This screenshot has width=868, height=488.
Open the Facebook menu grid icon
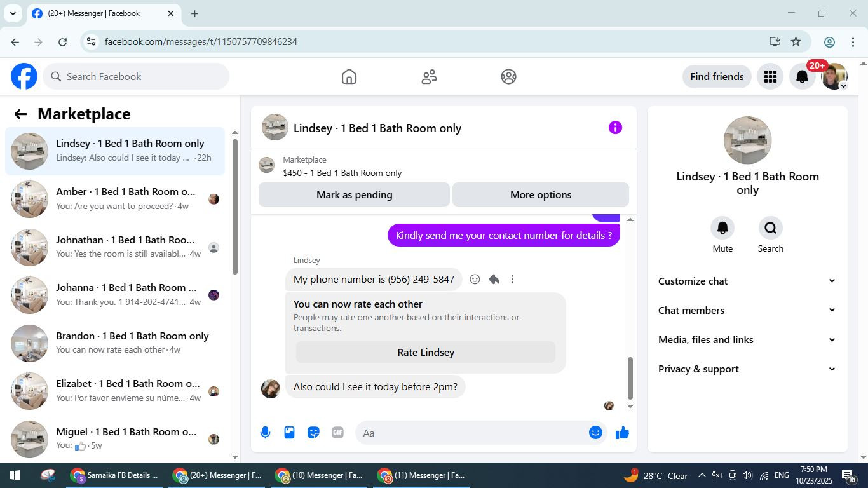[770, 76]
